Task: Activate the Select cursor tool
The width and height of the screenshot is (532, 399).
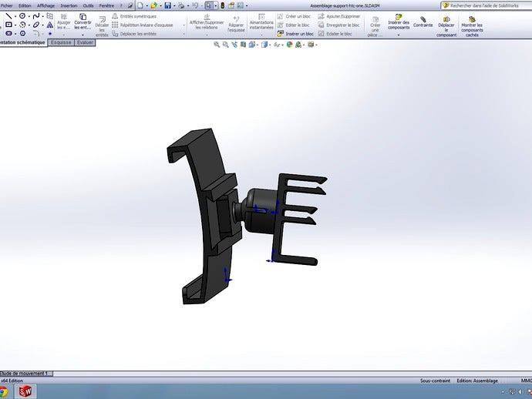Action: [x=209, y=5]
